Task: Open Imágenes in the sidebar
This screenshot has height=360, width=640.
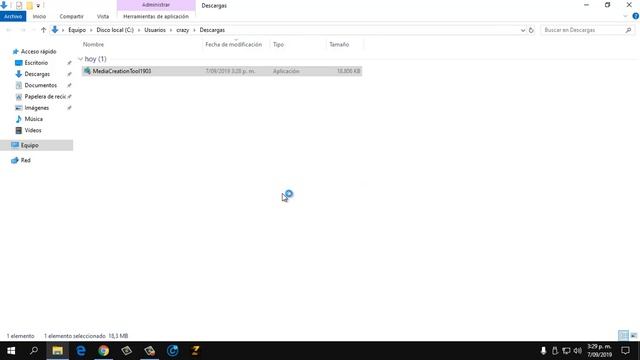Action: (x=36, y=108)
